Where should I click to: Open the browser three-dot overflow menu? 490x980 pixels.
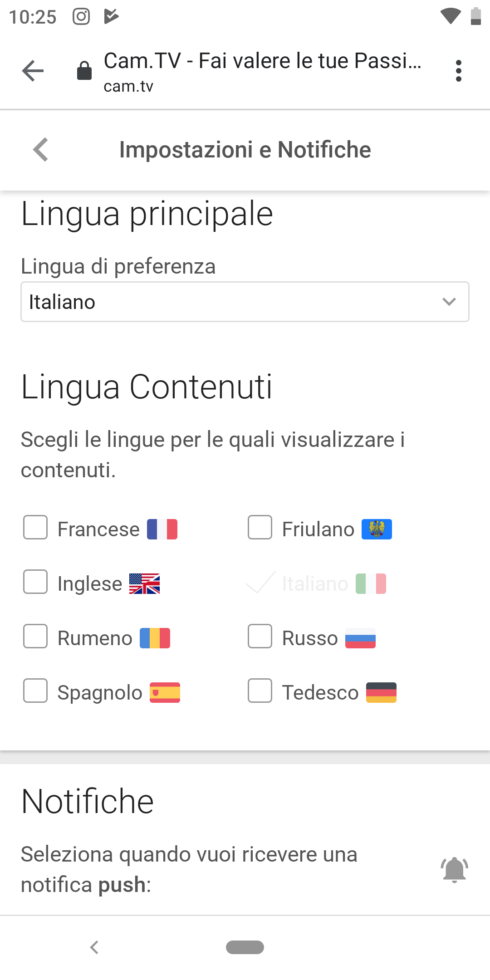[458, 71]
